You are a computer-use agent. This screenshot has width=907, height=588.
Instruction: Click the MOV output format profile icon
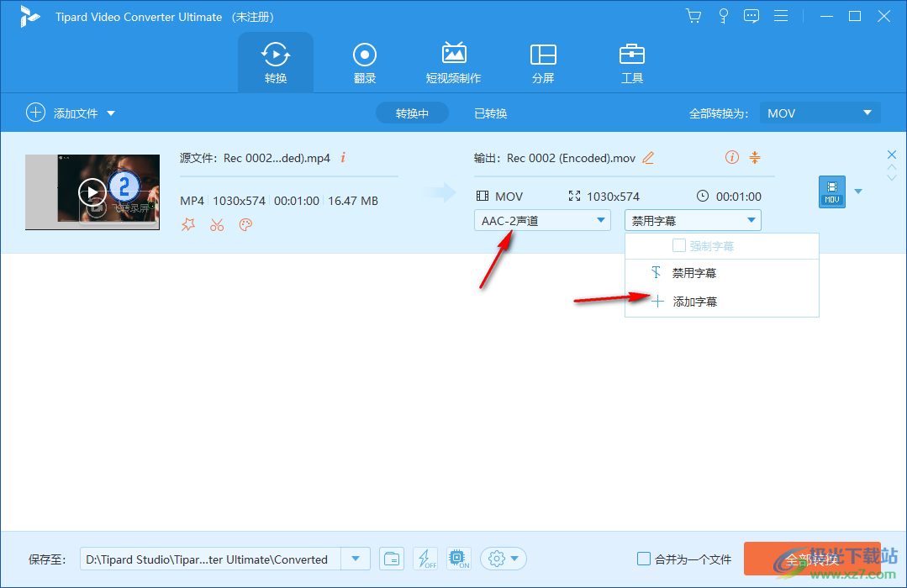pos(831,192)
